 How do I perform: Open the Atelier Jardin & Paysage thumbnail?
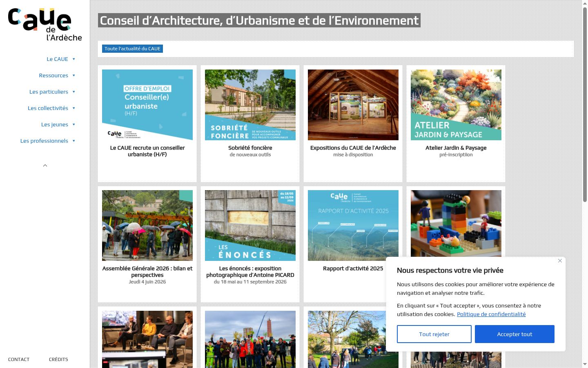coord(456,105)
